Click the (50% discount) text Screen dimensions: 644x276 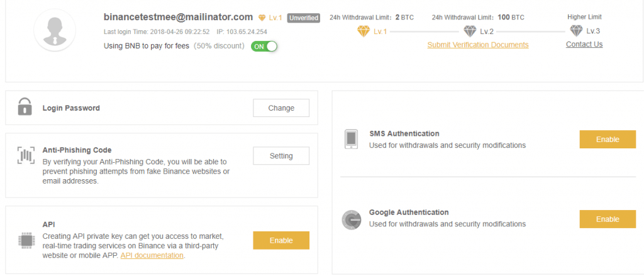(x=219, y=46)
